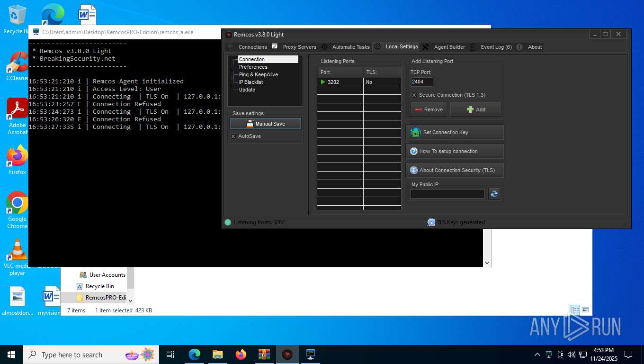644x364 pixels.
Task: Open Recycle Bin on the desktop
Action: [x=17, y=19]
